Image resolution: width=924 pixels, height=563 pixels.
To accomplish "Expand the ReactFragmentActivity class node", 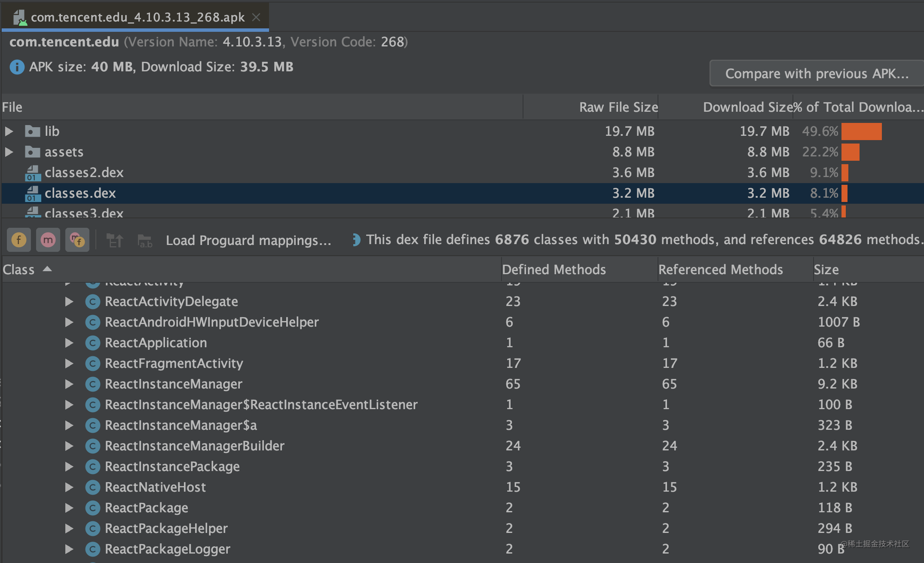I will click(x=69, y=364).
